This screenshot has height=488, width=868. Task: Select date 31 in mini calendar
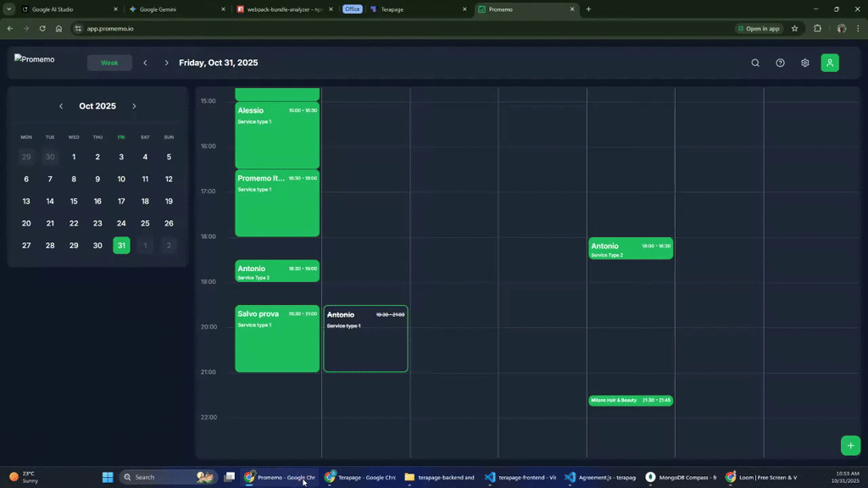121,246
